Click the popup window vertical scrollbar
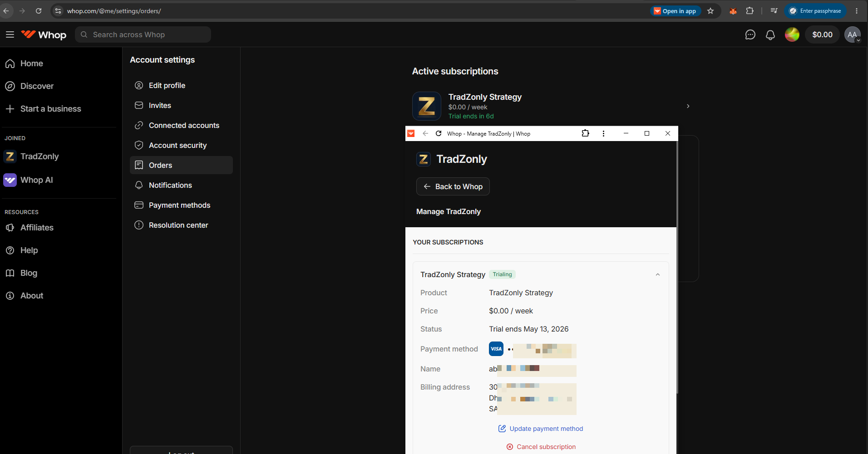 pyautogui.click(x=677, y=268)
